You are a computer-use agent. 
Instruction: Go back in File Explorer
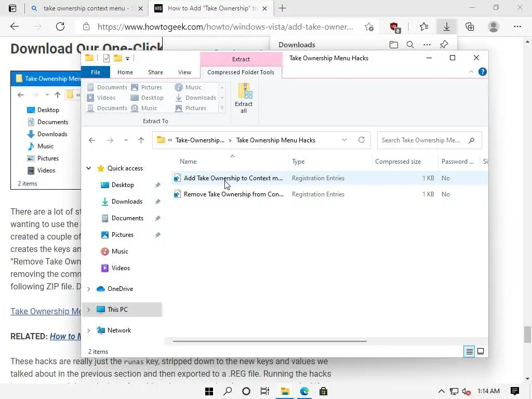point(92,140)
